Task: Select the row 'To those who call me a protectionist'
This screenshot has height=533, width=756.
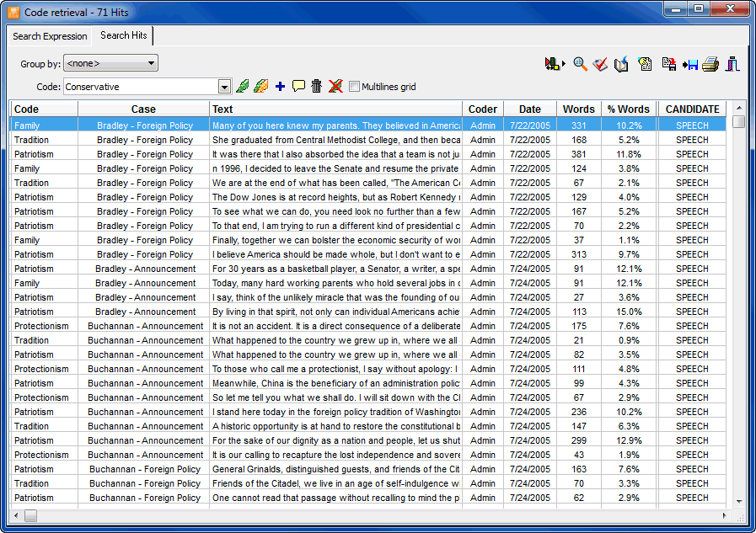Action: click(367, 369)
